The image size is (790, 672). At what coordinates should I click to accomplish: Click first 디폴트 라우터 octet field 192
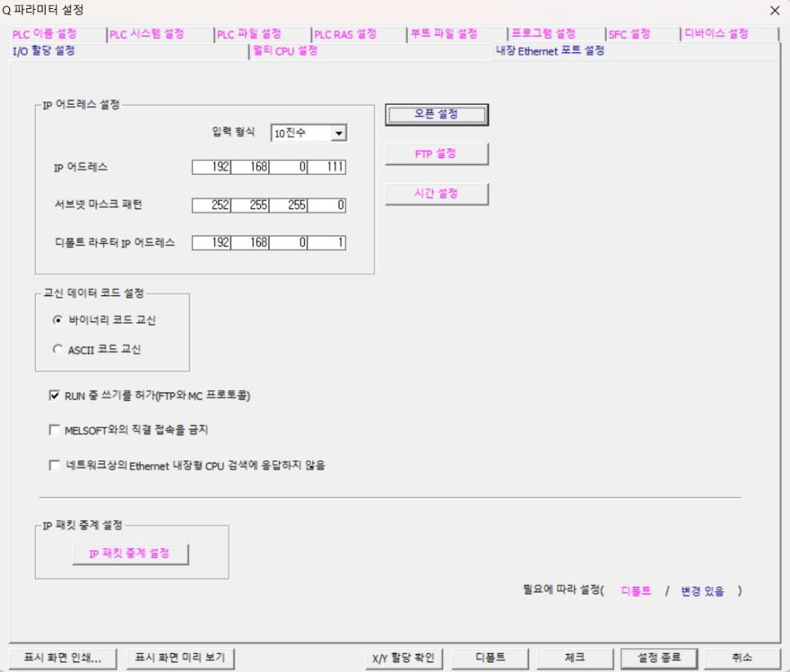pos(212,243)
